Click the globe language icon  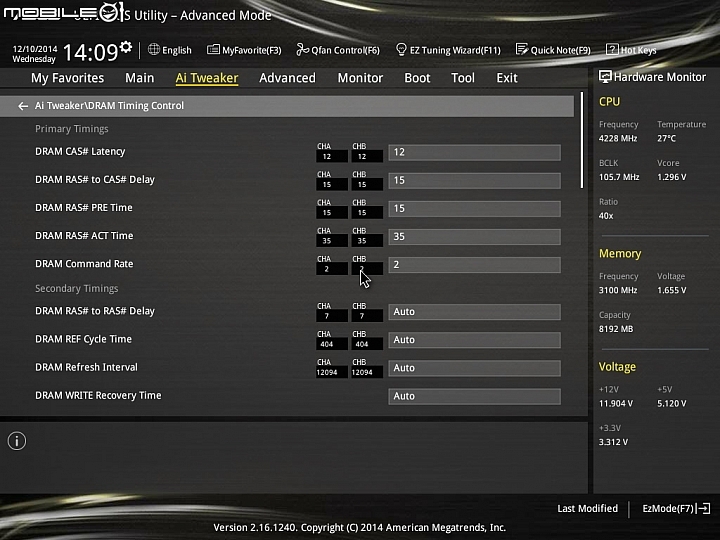[154, 49]
